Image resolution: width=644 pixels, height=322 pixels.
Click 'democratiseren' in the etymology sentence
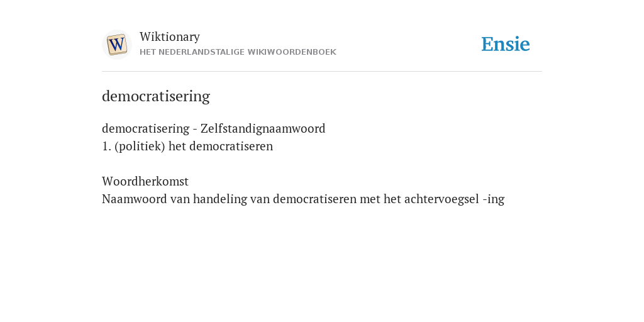click(x=314, y=199)
